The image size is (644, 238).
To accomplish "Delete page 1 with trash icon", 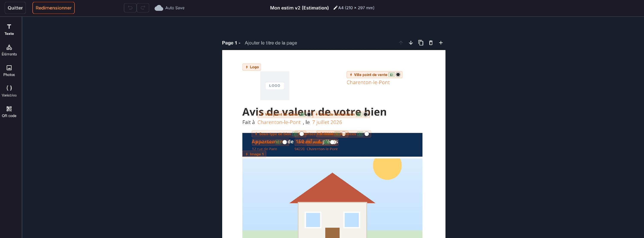I will (x=431, y=43).
